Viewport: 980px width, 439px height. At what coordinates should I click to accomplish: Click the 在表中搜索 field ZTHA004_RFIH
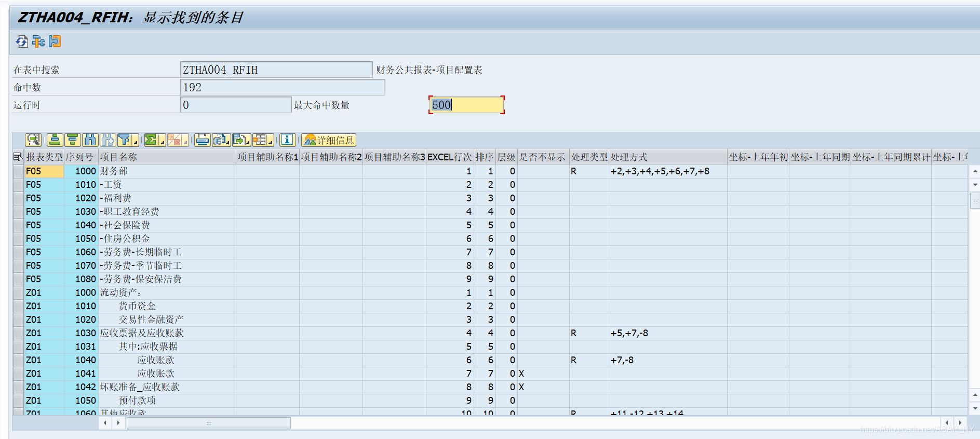tap(276, 70)
